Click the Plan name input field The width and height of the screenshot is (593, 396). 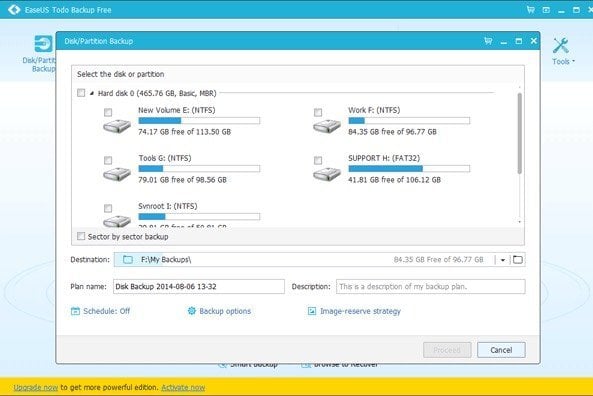tap(199, 286)
